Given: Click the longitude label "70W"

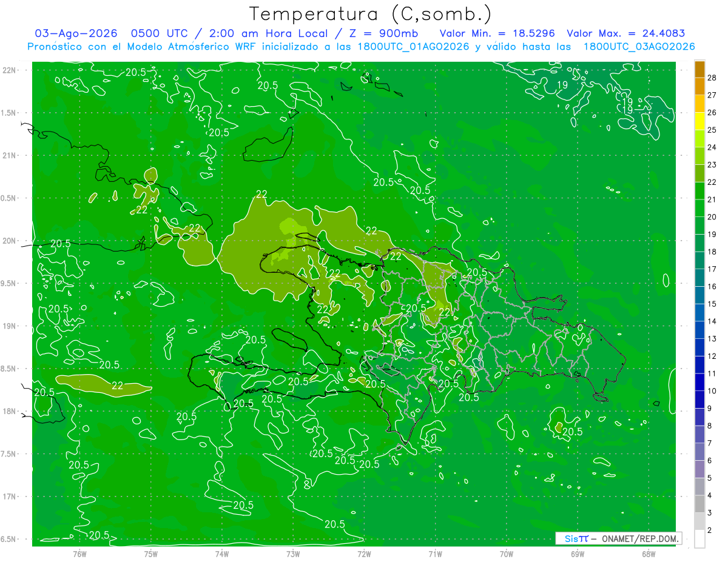Looking at the screenshot, I should click(507, 554).
